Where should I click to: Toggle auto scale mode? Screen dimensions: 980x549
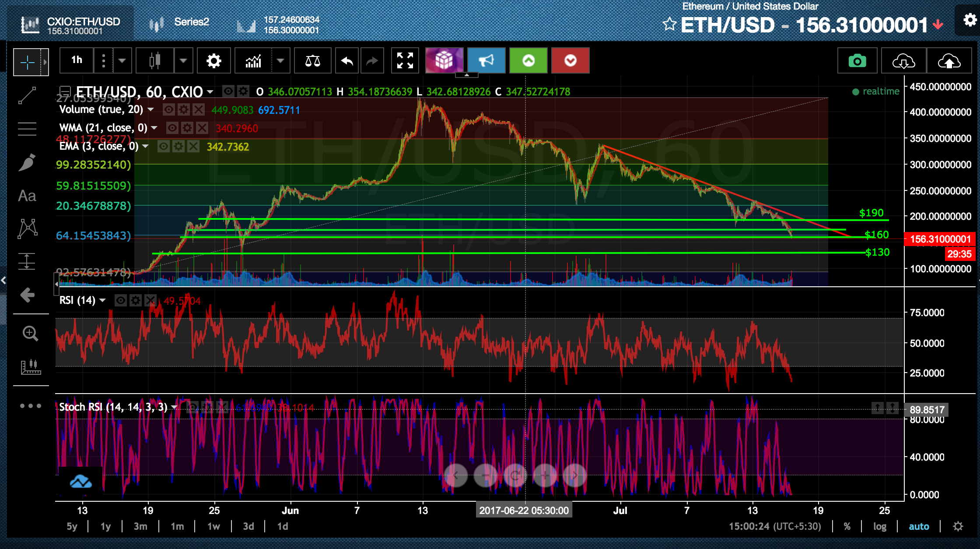coord(919,526)
